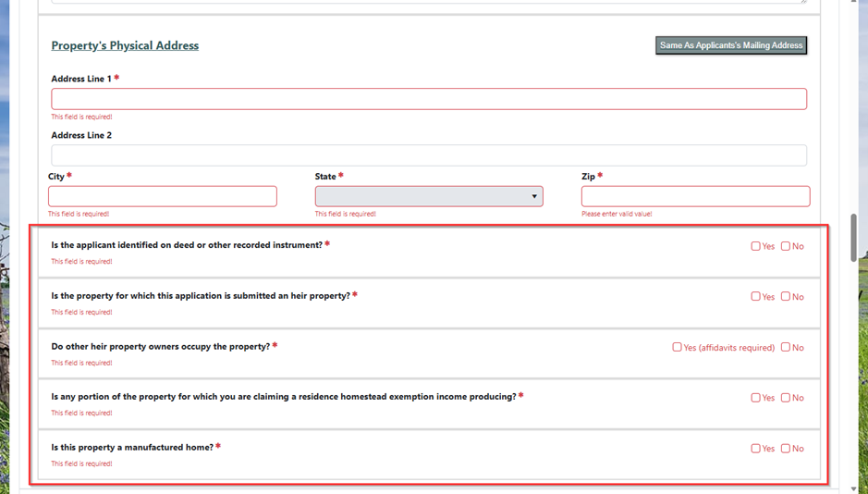Click the Property's Physical Address heading
The image size is (868, 494).
coord(125,45)
